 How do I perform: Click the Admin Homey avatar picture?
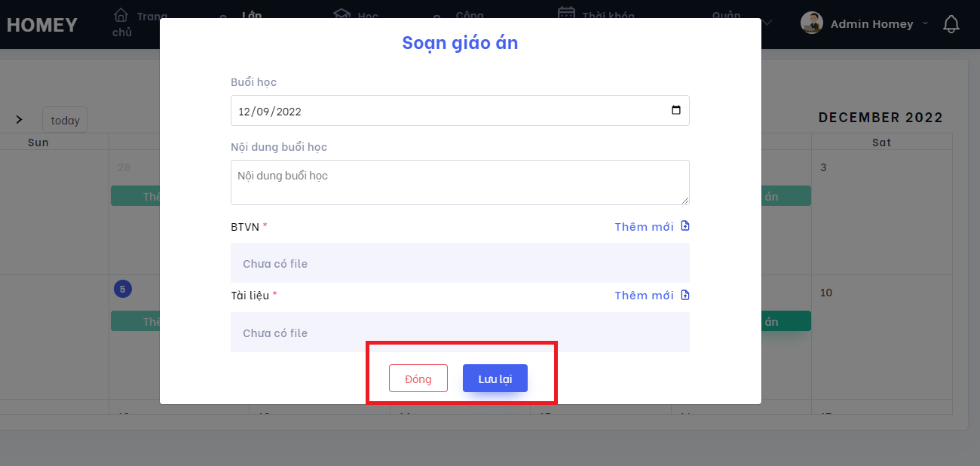pyautogui.click(x=811, y=23)
